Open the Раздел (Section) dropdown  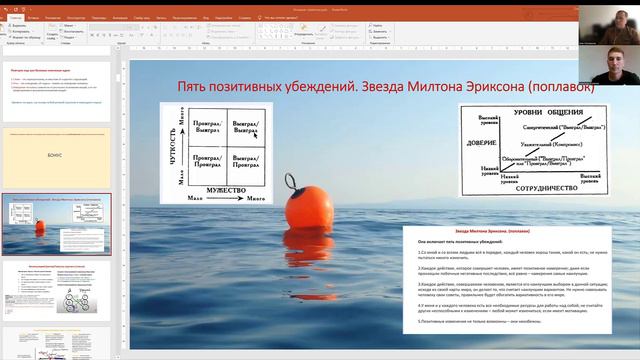pyautogui.click(x=68, y=37)
